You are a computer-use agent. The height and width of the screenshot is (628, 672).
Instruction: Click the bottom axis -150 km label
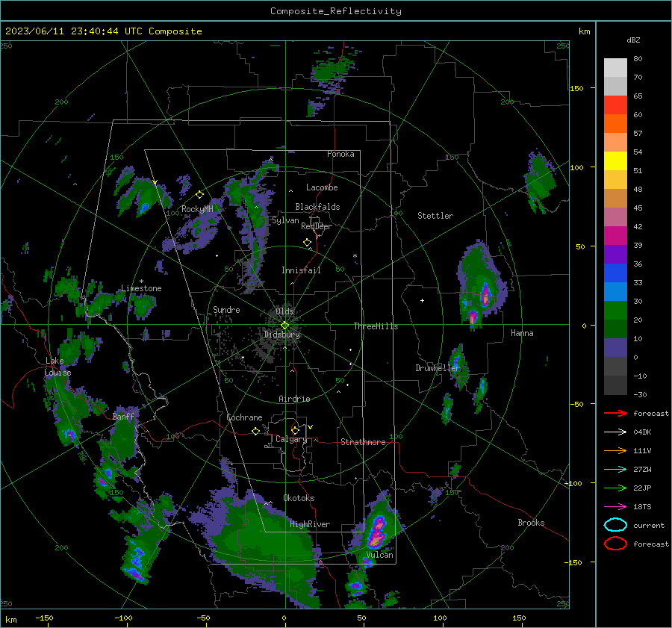tap(44, 618)
